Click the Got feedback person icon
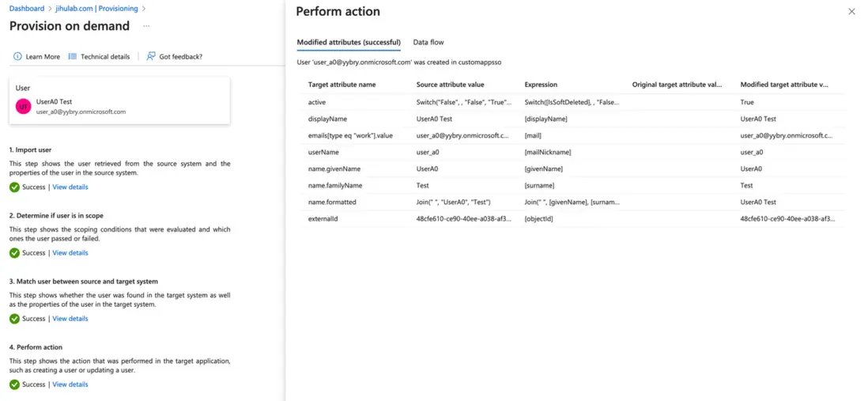The image size is (868, 401). click(151, 57)
